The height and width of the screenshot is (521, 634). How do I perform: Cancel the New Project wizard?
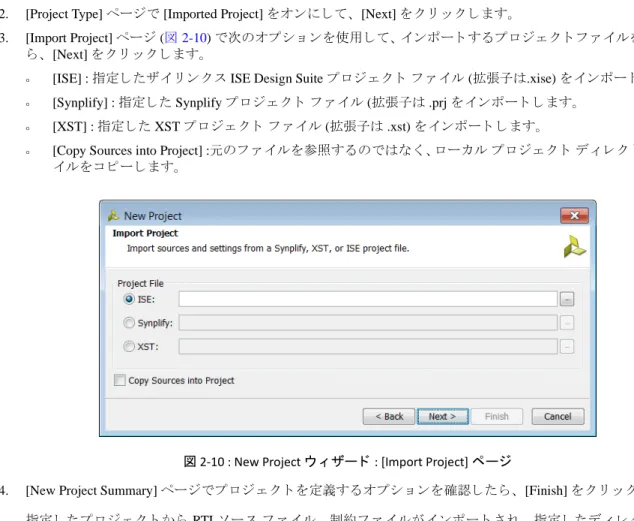click(558, 416)
